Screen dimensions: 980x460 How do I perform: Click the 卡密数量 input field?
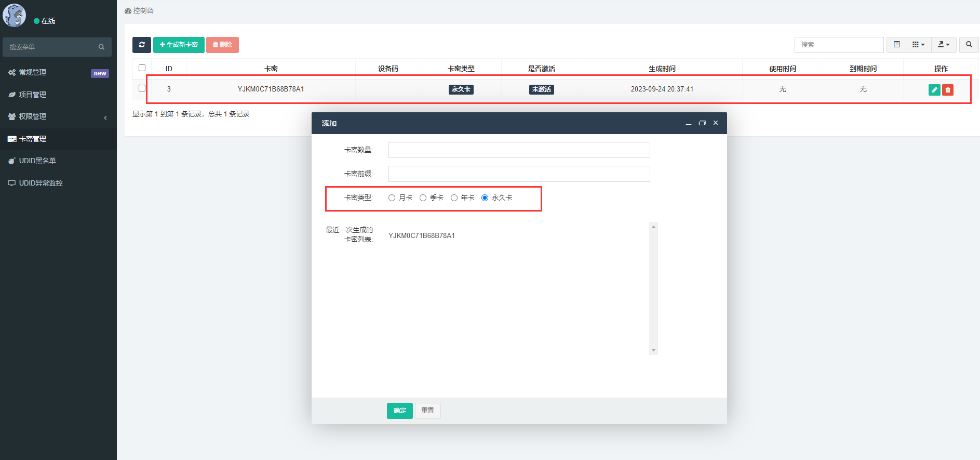coord(519,150)
